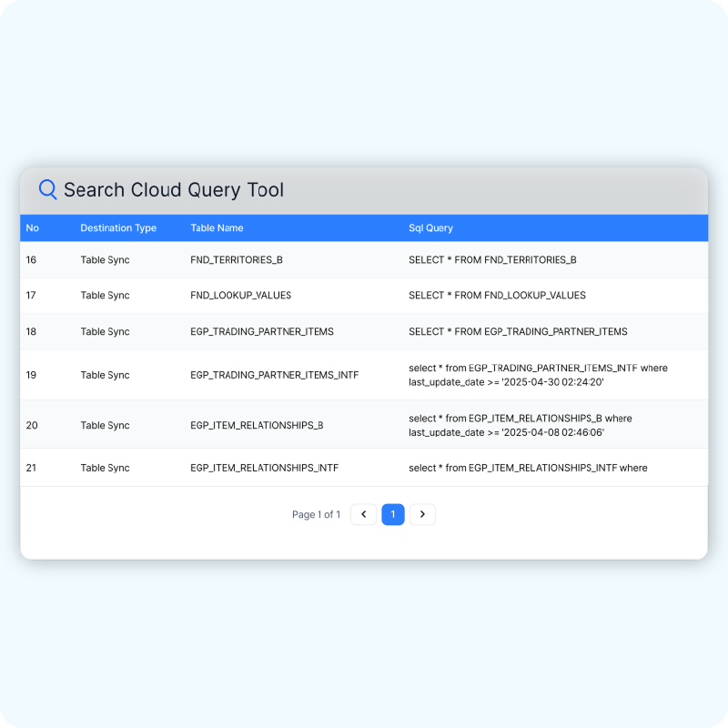This screenshot has height=728, width=728.
Task: Click the magnifying glass search icon
Action: tap(47, 189)
